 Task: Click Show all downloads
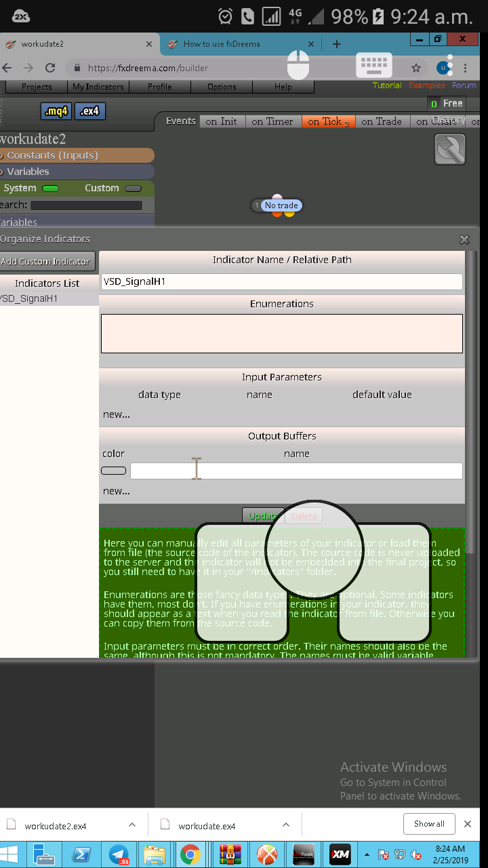(429, 824)
